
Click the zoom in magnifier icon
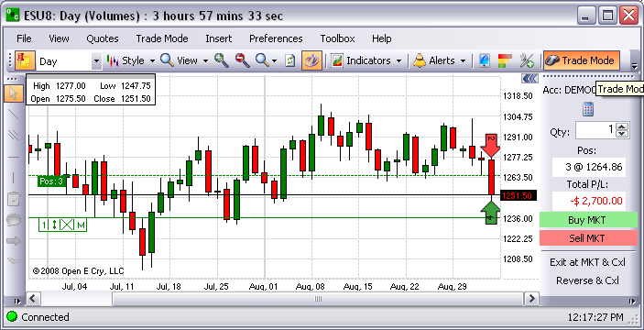222,60
